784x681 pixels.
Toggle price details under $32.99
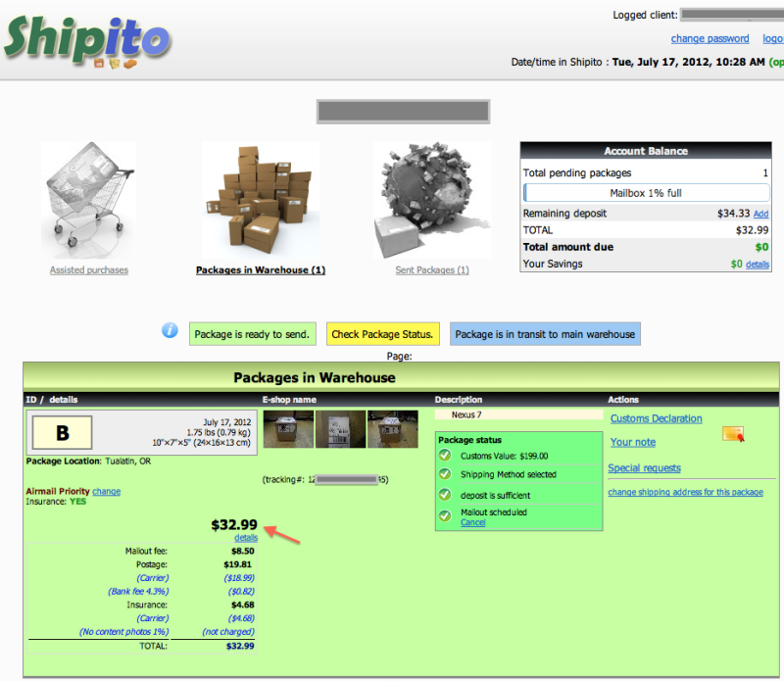click(x=246, y=538)
